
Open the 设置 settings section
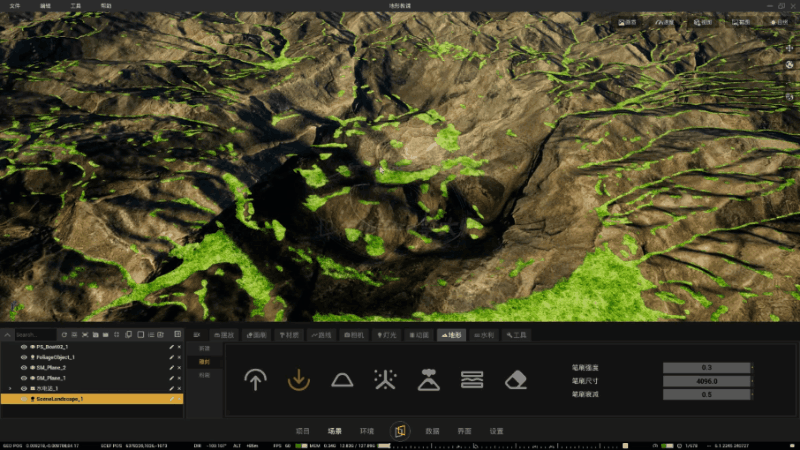pyautogui.click(x=496, y=431)
